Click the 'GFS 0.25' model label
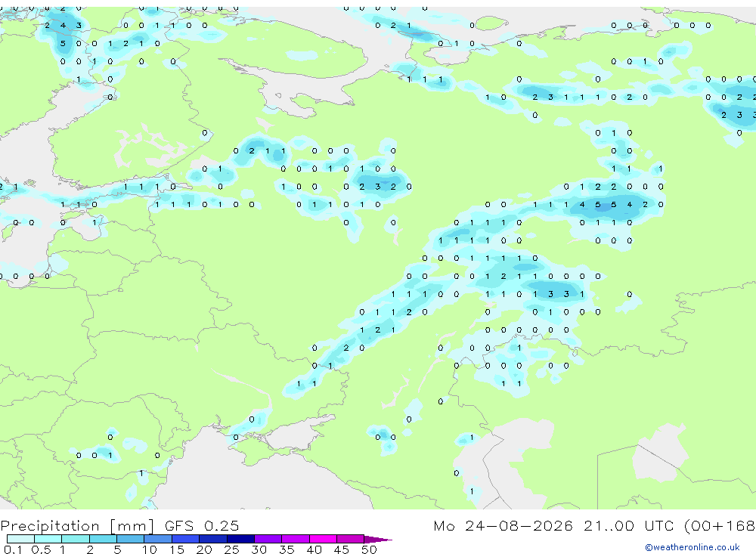Viewport: 756px width, 554px height. point(202,525)
